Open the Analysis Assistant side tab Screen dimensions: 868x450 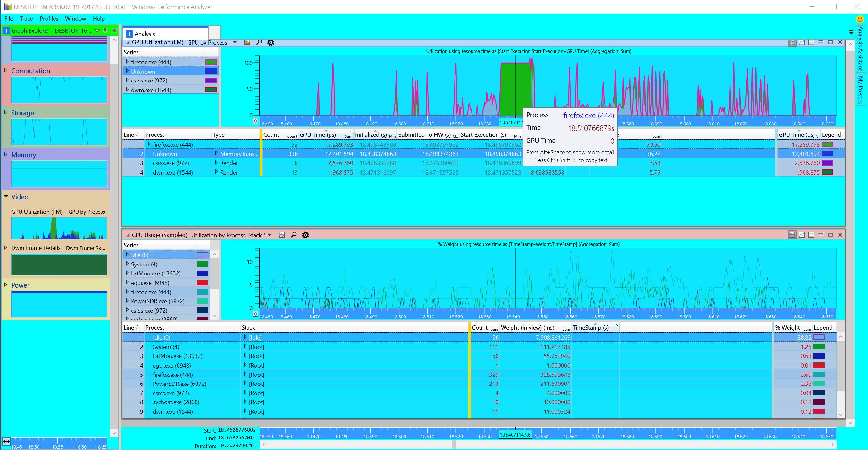click(x=860, y=48)
